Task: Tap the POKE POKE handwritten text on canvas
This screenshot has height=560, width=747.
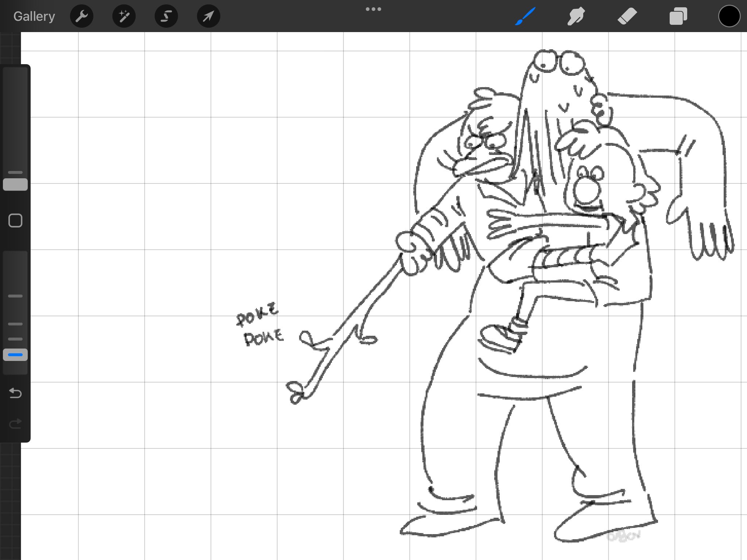Action: 260,324
